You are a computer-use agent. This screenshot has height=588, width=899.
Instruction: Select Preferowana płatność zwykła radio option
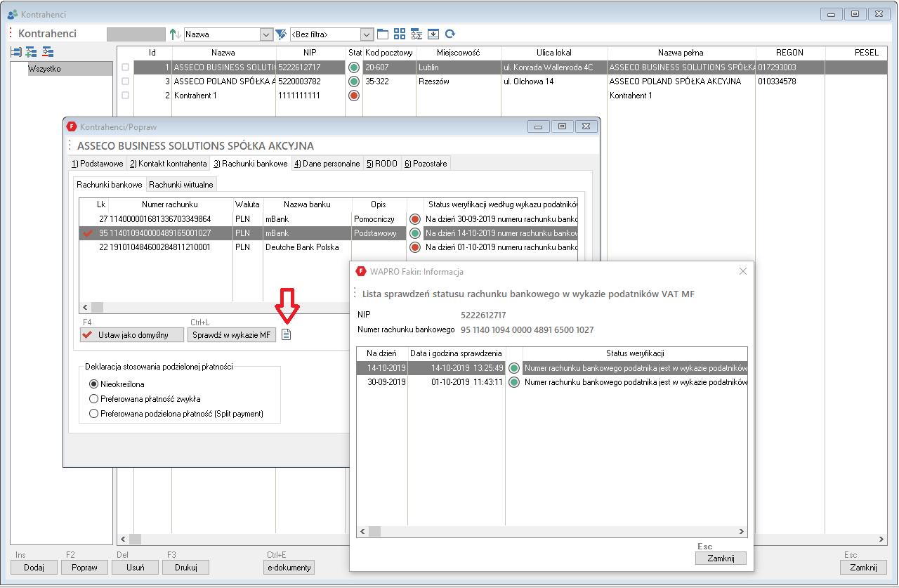(x=94, y=399)
